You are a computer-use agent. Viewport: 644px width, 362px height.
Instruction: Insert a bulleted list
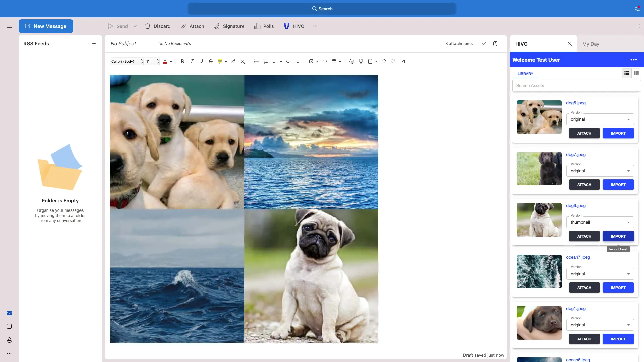pyautogui.click(x=256, y=61)
